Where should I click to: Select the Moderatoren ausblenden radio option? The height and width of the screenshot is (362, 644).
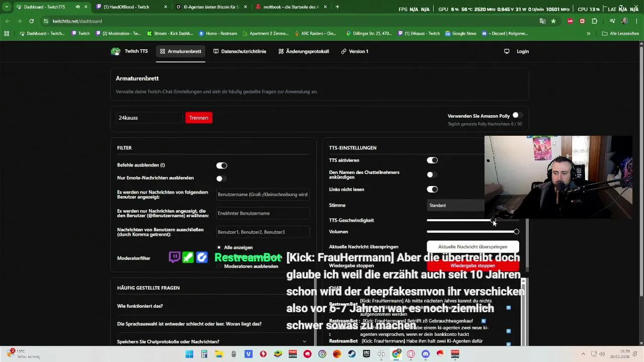[x=219, y=266]
